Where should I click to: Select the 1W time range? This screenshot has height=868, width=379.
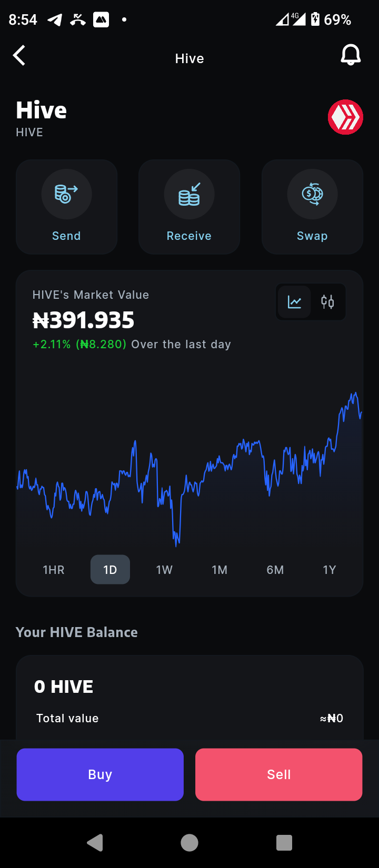pyautogui.click(x=164, y=570)
